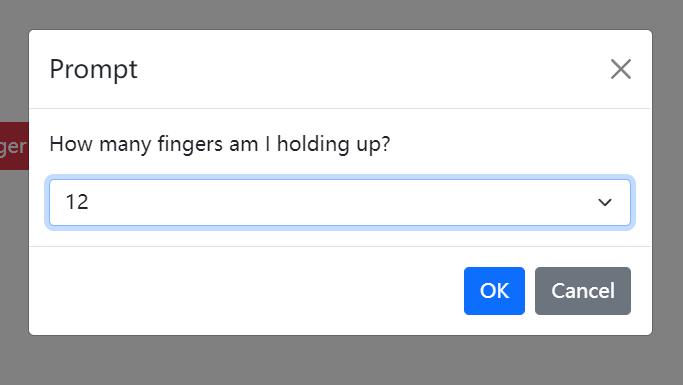Click the chevron arrow in the fingers select
683x385 pixels.
605,203
